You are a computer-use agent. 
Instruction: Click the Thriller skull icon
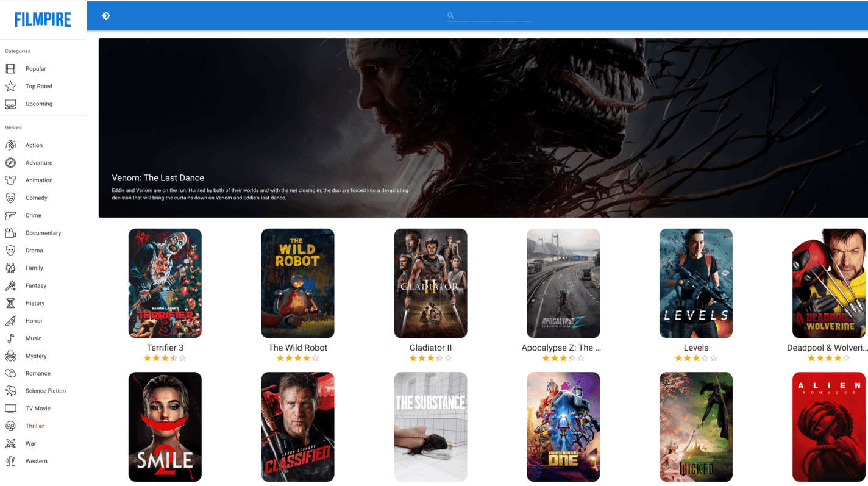(x=10, y=426)
